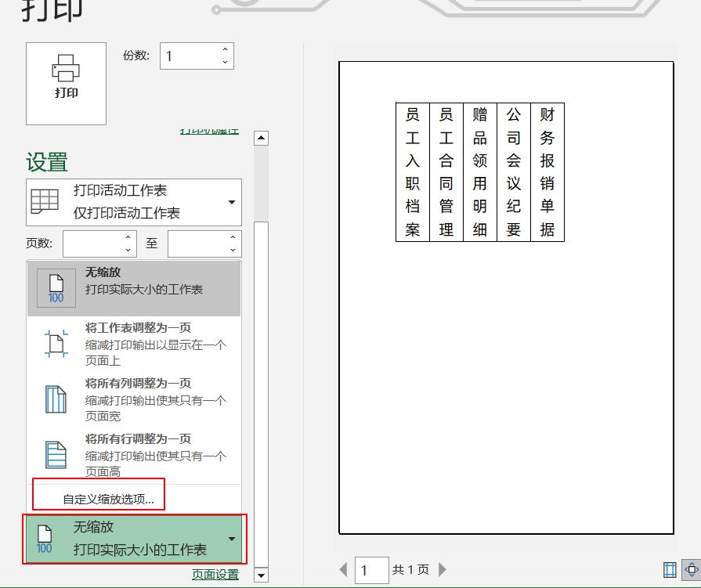The image size is (701, 588).
Task: Select the 无缩放 no scaling option
Action: tap(134, 289)
